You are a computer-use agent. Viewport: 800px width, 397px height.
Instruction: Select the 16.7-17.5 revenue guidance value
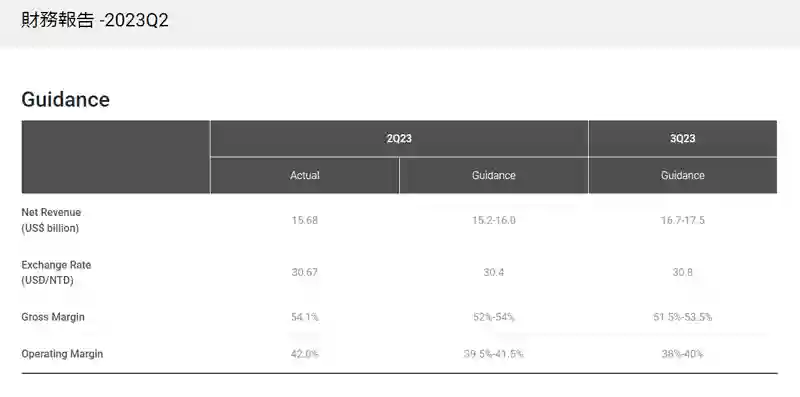pos(683,220)
